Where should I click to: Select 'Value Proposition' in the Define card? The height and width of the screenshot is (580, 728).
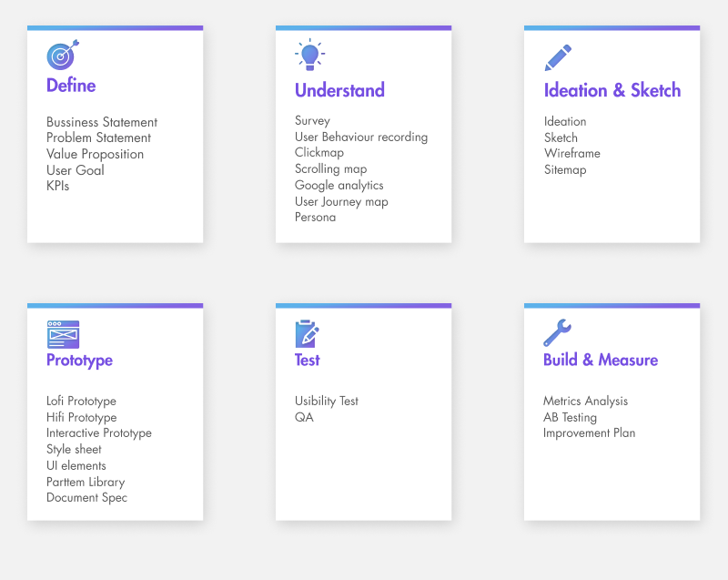(95, 154)
